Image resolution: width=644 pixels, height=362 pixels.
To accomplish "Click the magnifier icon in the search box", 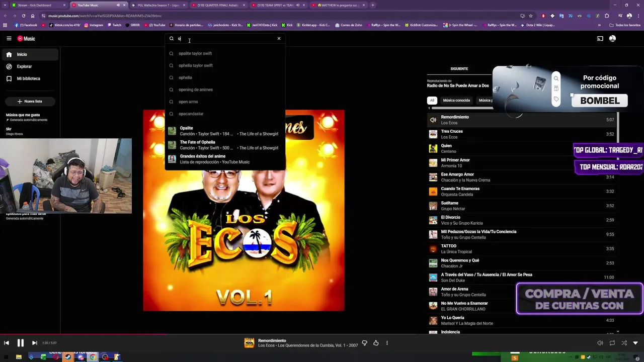I will [x=172, y=39].
